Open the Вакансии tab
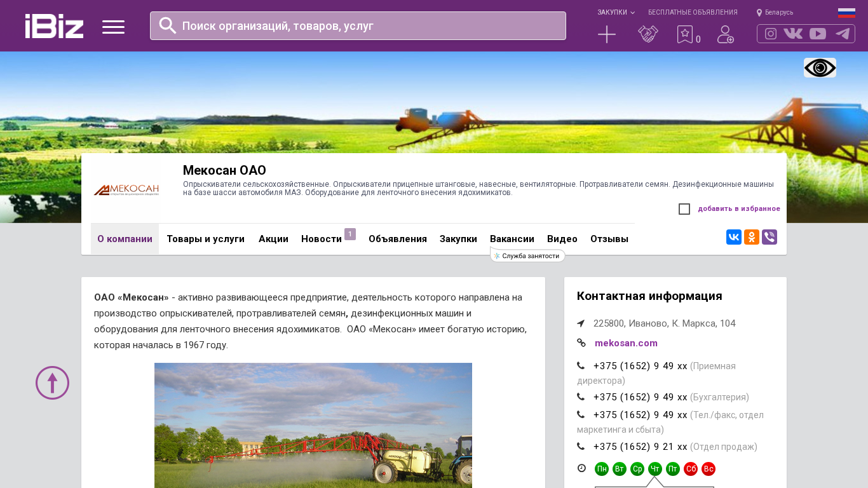 coord(512,239)
